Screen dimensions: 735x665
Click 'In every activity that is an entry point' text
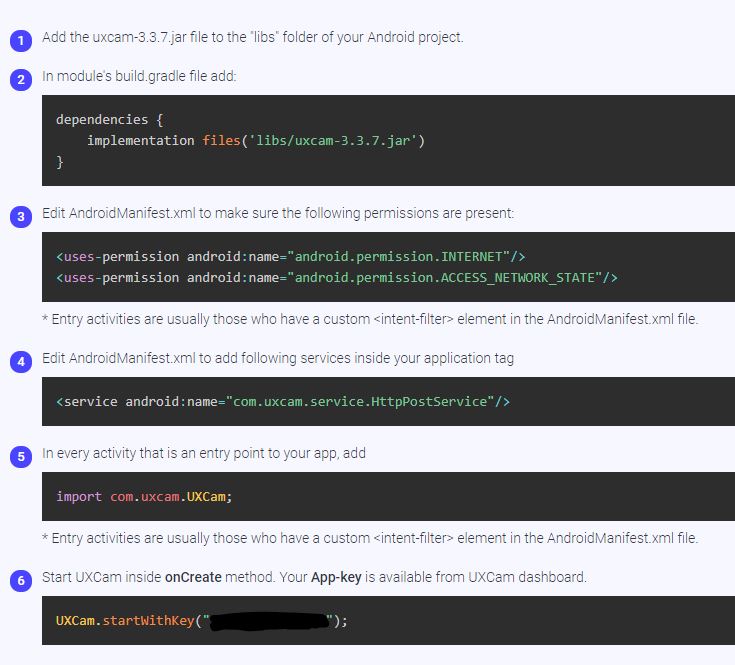click(204, 454)
